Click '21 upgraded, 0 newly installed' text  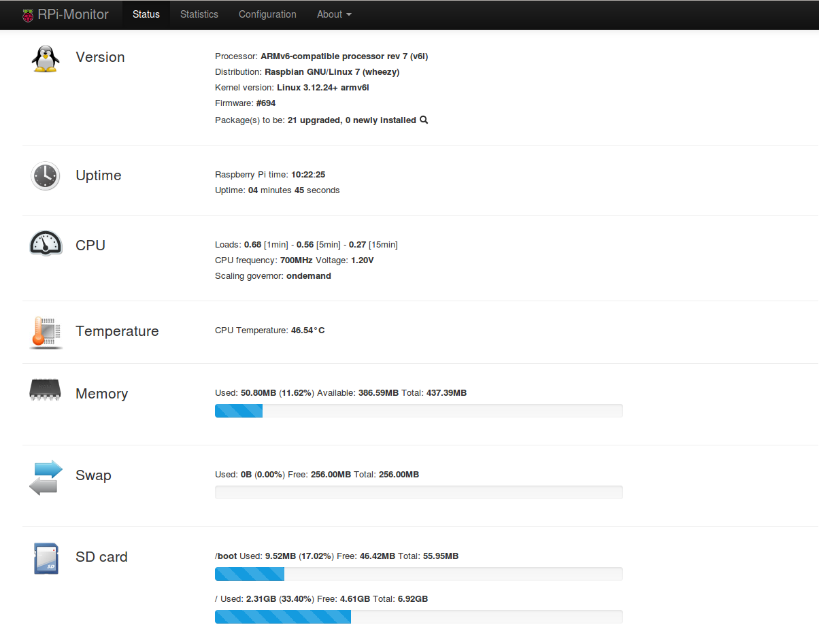pyautogui.click(x=352, y=120)
